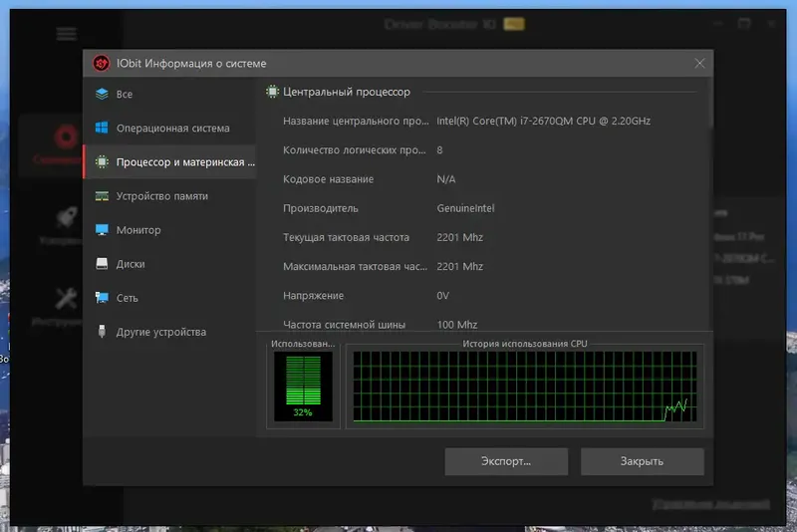Image resolution: width=797 pixels, height=532 pixels.
Task: Select Процессор и материнская section
Action: coord(169,162)
